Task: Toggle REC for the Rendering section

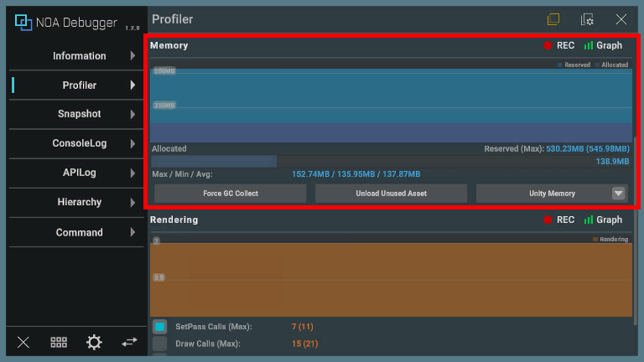Action: [x=558, y=220]
